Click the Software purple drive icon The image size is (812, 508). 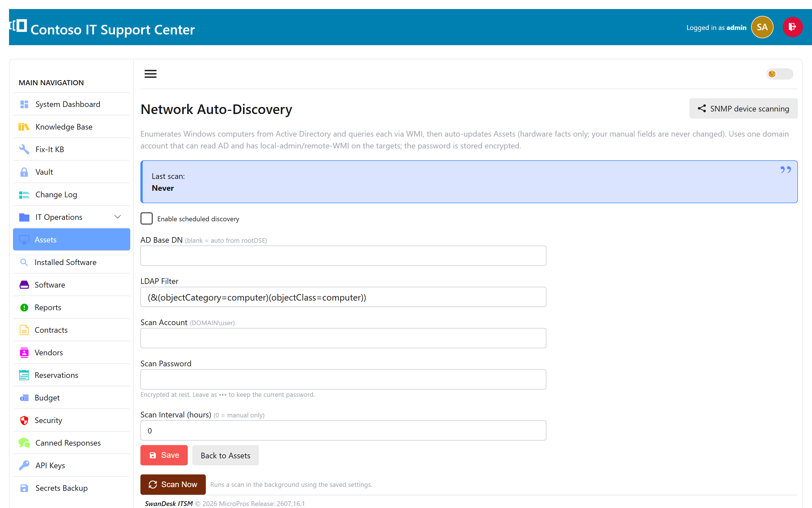pyautogui.click(x=24, y=285)
